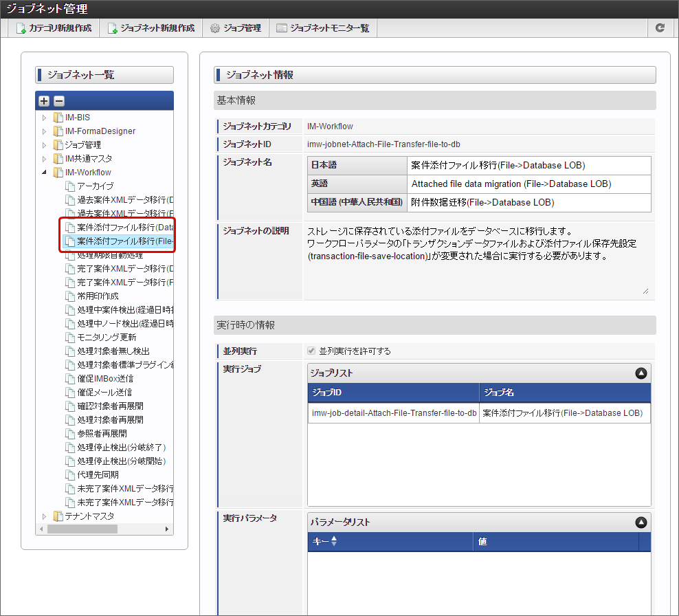Screen dimensions: 679x616
Task: Collapse the ジョブリスト panel arrow icon
Action: [x=641, y=373]
